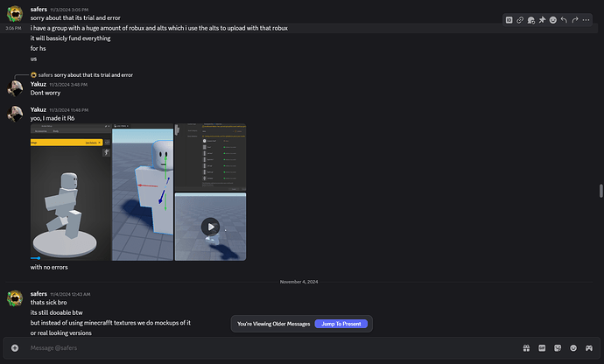Copy message link via chain icon

click(x=520, y=20)
